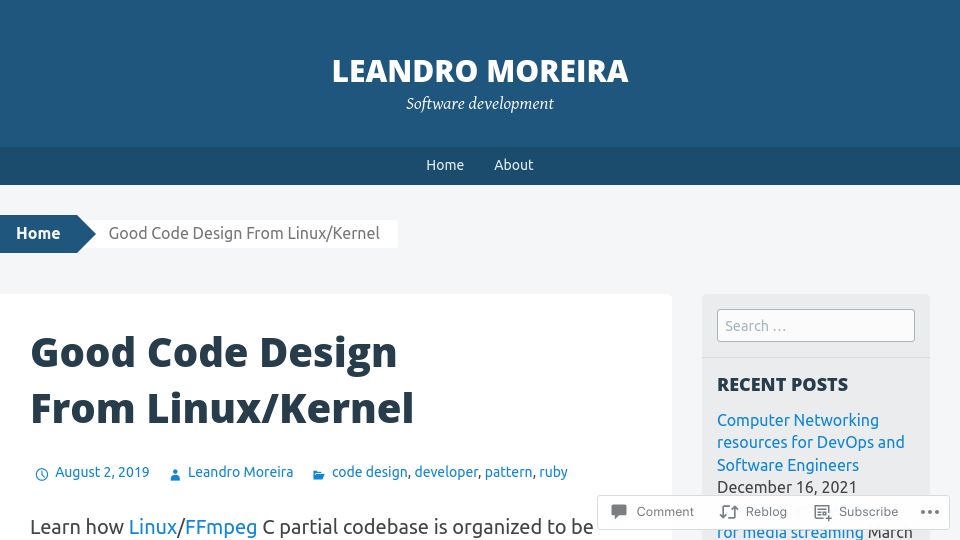Open the three-dots more options menu
The image size is (960, 540).
click(x=929, y=512)
